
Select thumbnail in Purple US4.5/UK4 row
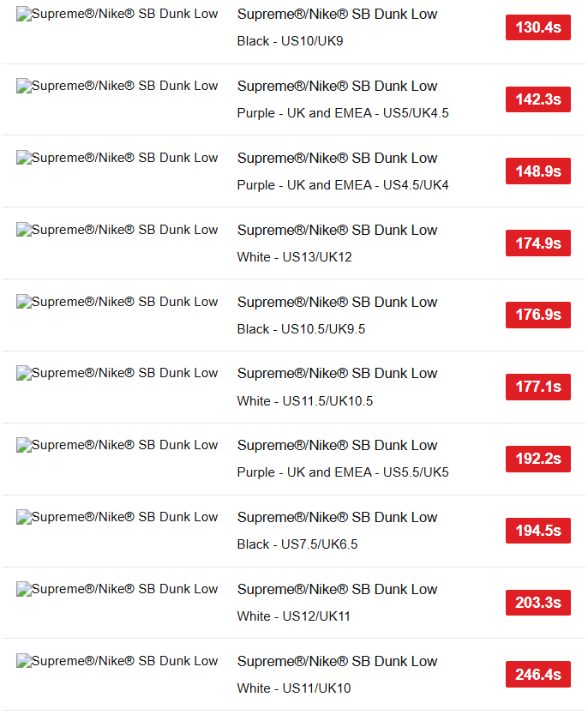click(117, 158)
